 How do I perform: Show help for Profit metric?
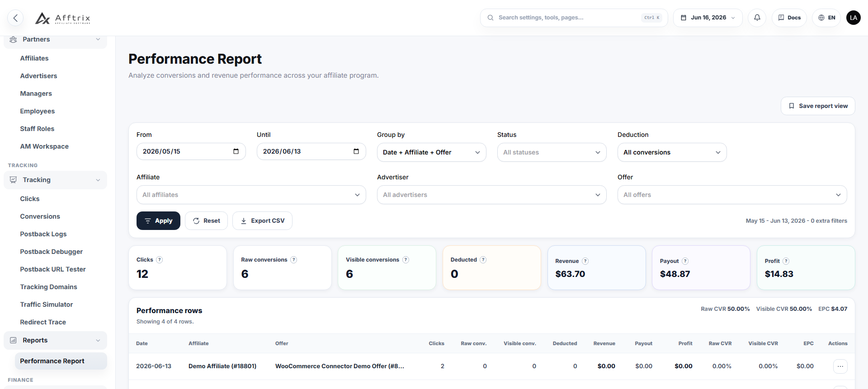point(786,261)
